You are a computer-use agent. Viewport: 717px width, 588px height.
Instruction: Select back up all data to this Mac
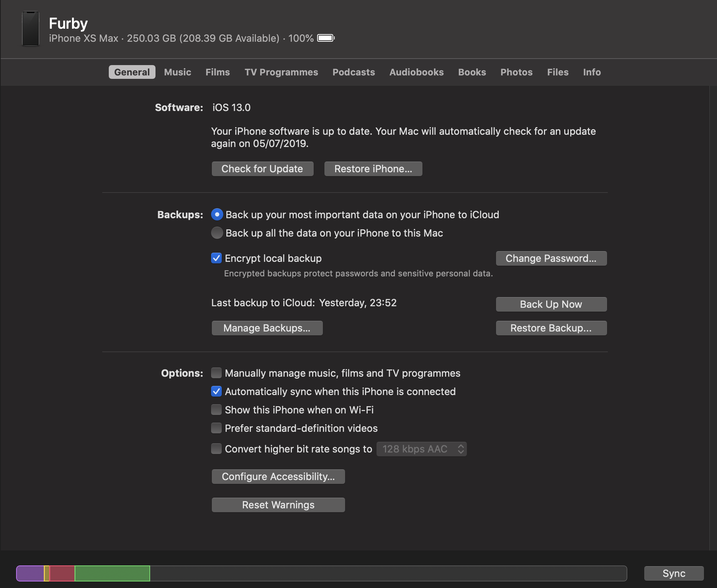click(217, 233)
